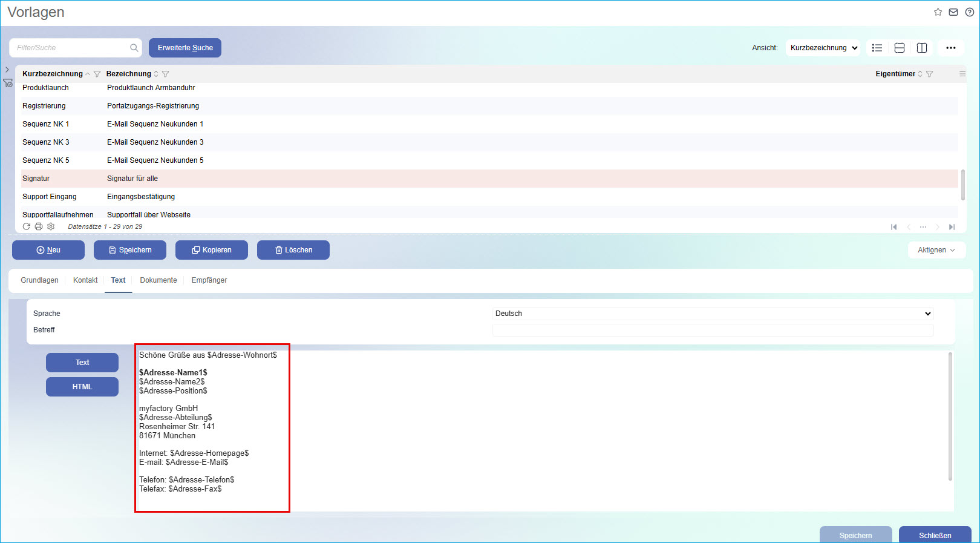Click the magnifier icon in Filter/Suche field
This screenshot has width=980, height=543.
pyautogui.click(x=134, y=48)
